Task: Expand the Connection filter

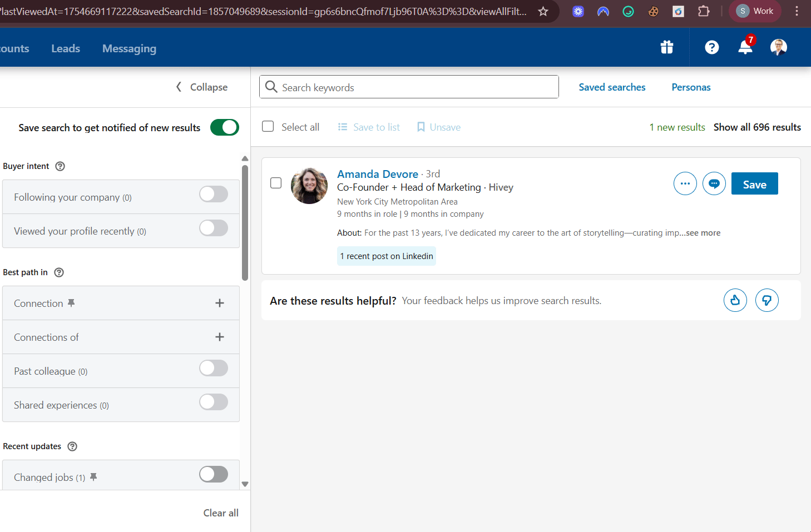Action: coord(220,303)
